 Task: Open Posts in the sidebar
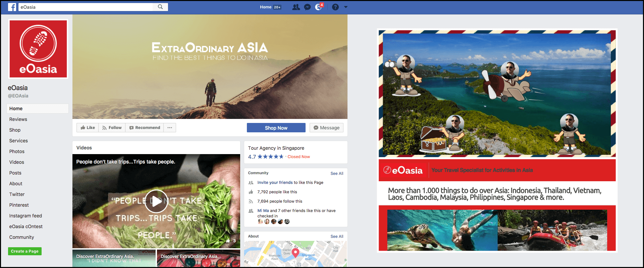[x=15, y=173]
